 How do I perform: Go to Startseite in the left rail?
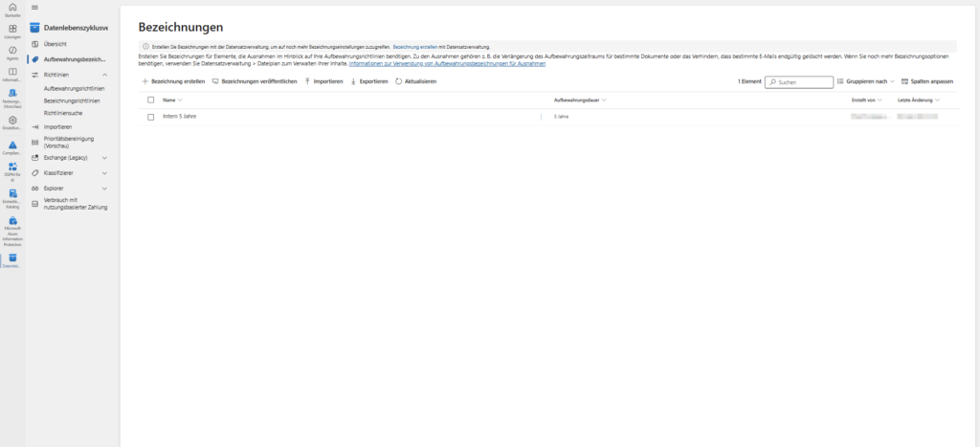coord(12,7)
